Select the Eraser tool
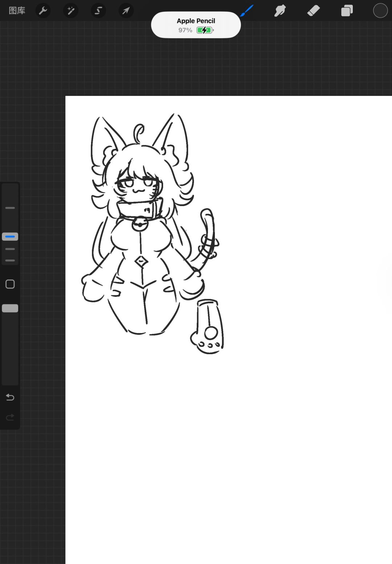 [313, 11]
